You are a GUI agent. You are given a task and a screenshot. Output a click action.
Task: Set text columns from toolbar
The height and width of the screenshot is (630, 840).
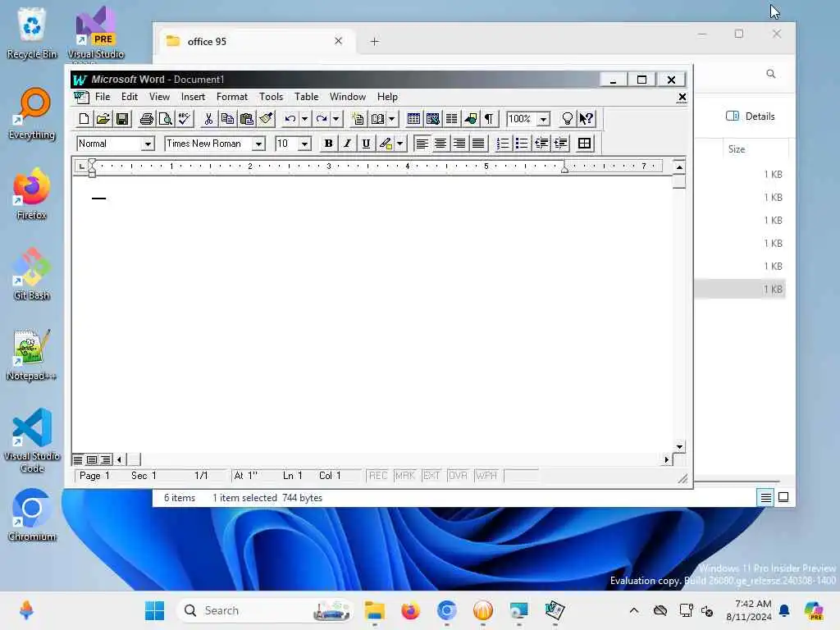(452, 119)
